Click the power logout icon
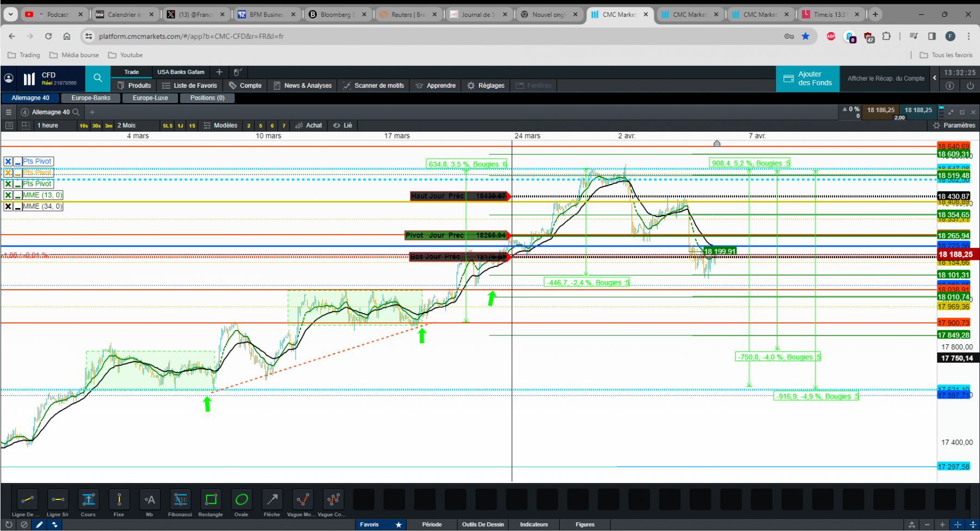The image size is (980, 531). tap(970, 86)
